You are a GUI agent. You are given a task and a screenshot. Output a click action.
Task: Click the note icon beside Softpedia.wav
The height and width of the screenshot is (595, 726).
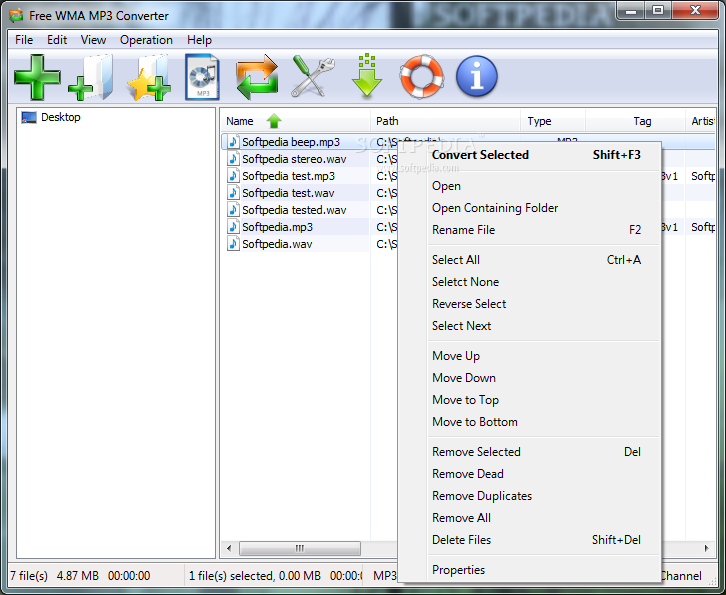click(233, 244)
